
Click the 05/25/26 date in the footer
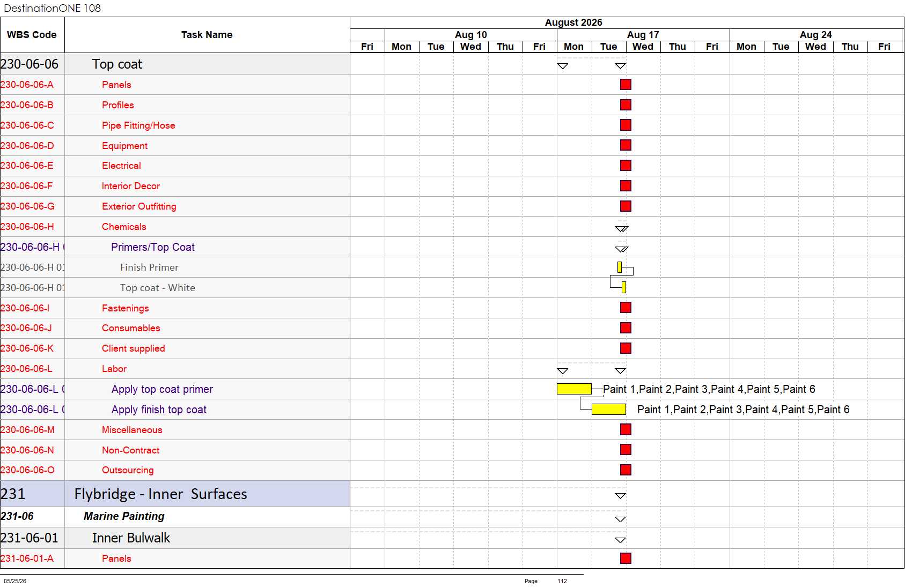[15, 581]
